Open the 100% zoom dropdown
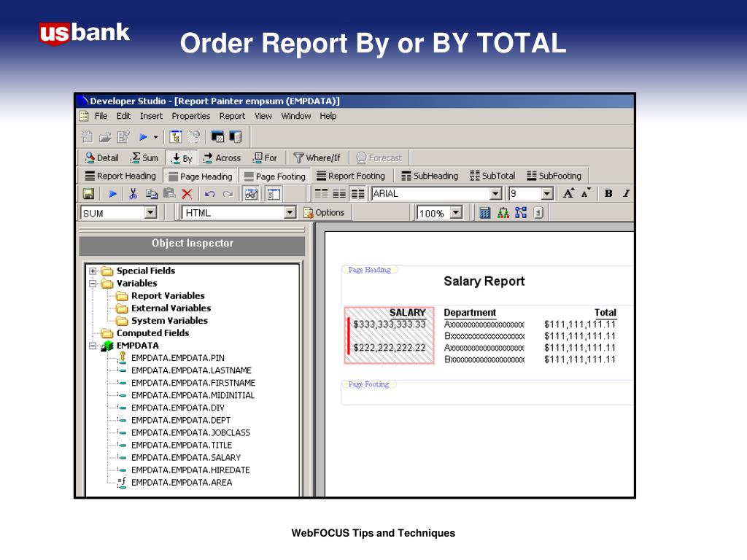Screen dimensions: 747x560 pyautogui.click(x=456, y=212)
